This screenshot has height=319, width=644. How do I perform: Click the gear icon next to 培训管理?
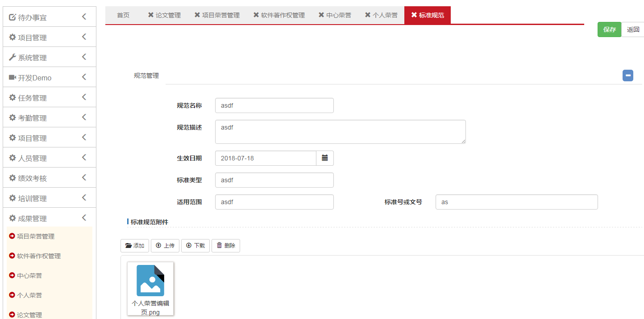[x=12, y=198]
